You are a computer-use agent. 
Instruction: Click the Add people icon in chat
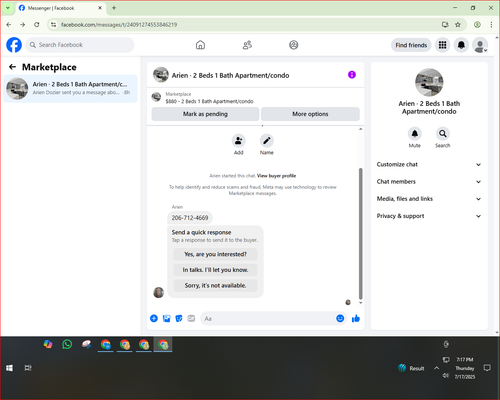239,140
